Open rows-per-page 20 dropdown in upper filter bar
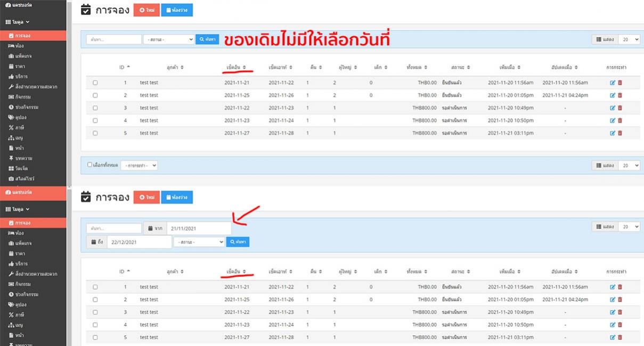644x346 pixels. [x=630, y=39]
